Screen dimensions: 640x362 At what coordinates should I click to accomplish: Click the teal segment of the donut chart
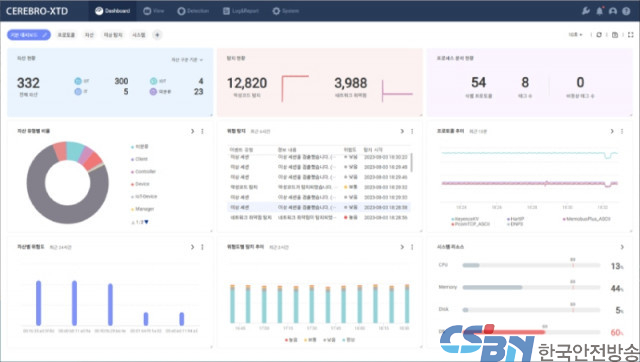75,151
